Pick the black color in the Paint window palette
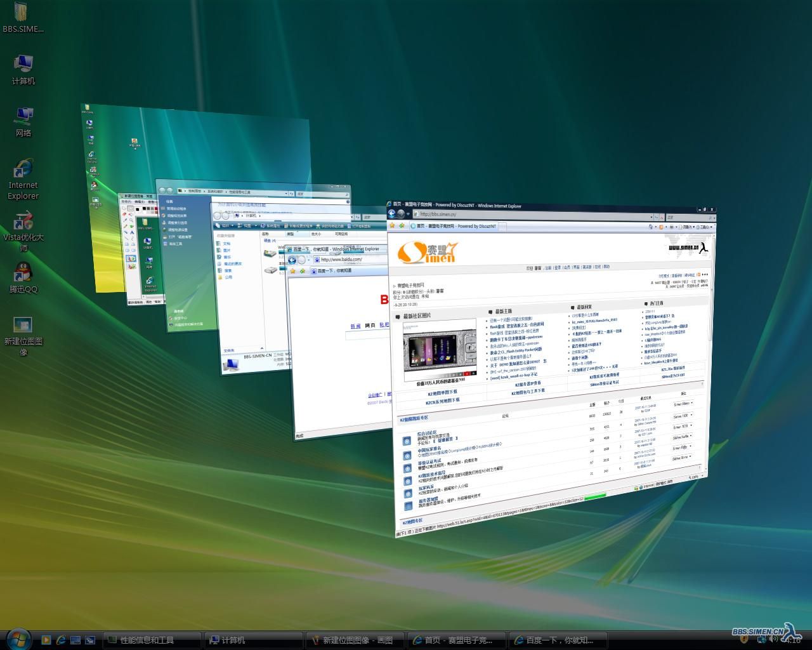 point(144,208)
